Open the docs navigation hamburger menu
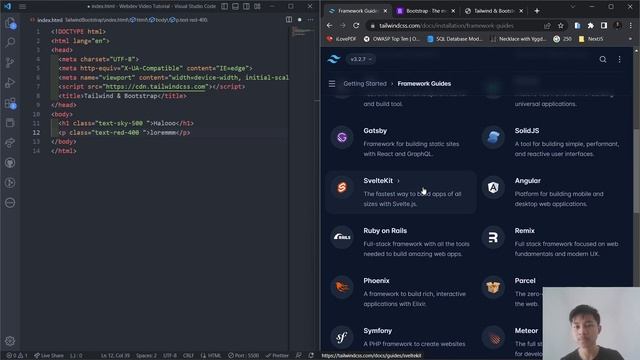Screen dimensions: 640x360 (332, 84)
